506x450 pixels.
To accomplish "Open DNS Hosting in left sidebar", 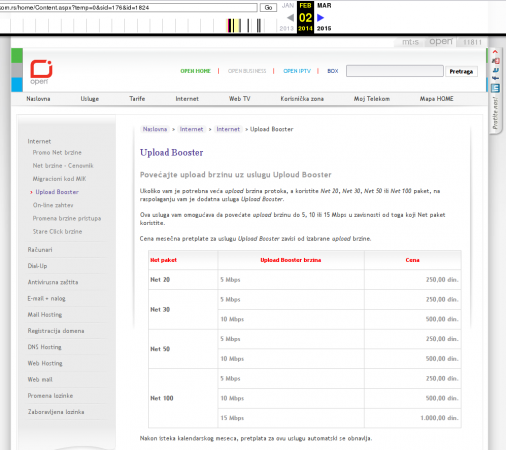I will coord(45,347).
